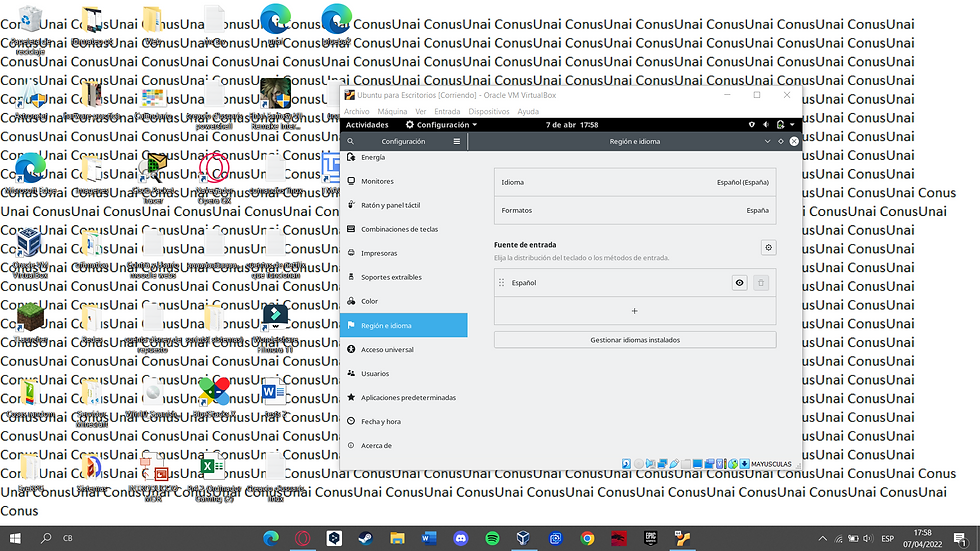Click Gestionar idiomas instalados button
This screenshot has width=980, height=551.
pyautogui.click(x=635, y=340)
